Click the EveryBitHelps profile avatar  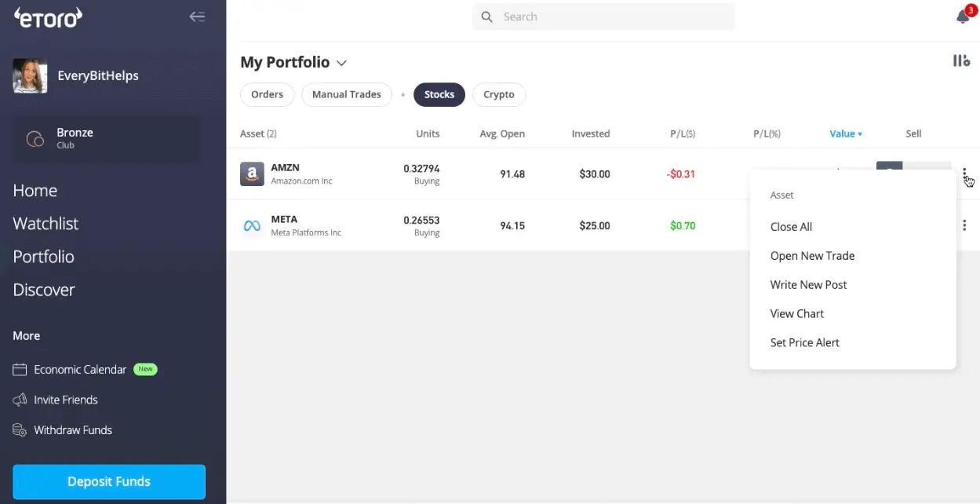(30, 76)
